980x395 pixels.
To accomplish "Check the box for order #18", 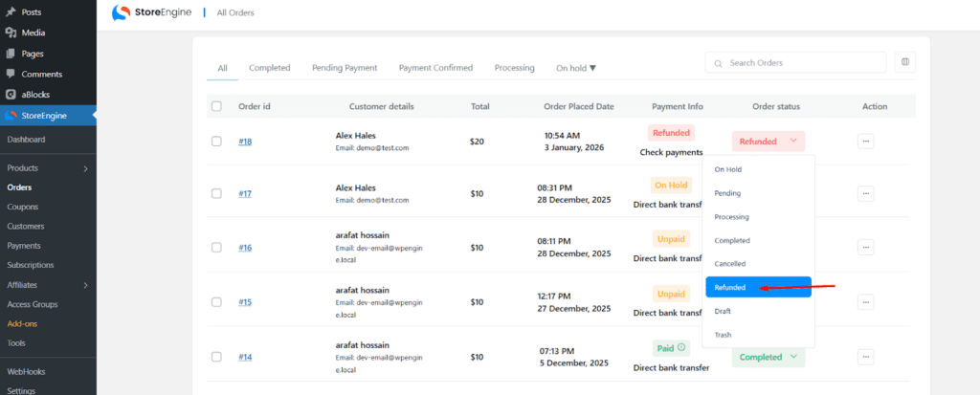I will 216,142.
